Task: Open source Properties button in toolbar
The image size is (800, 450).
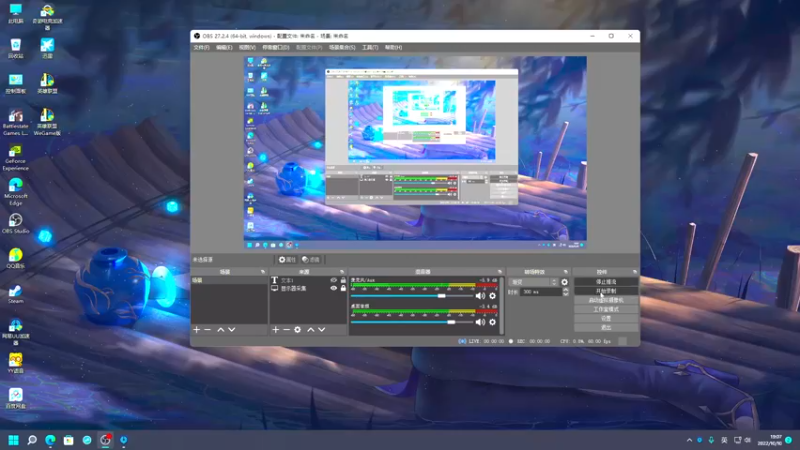Action: click(x=287, y=260)
